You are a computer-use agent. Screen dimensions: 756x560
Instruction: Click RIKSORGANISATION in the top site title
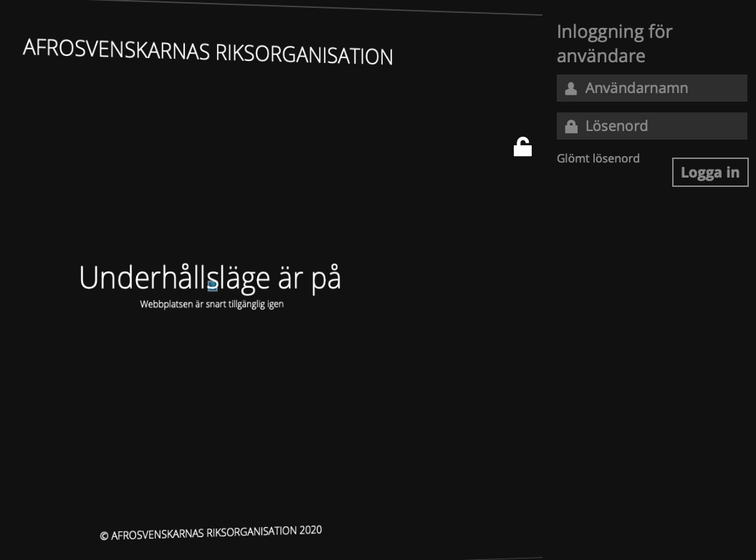[304, 54]
